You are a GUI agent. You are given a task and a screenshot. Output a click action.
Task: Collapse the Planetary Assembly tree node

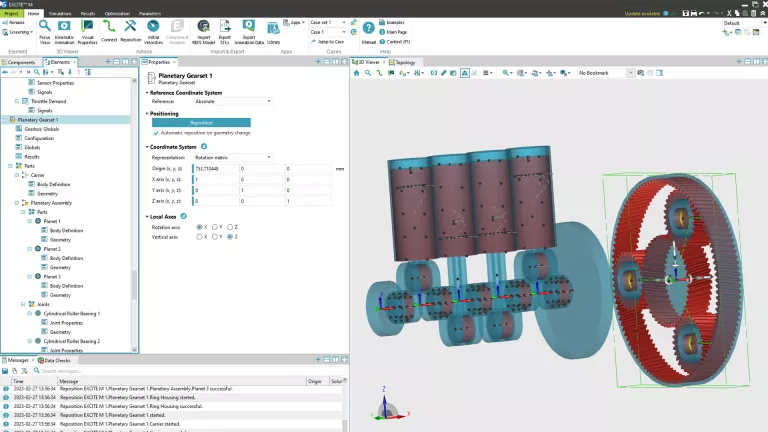[17, 203]
